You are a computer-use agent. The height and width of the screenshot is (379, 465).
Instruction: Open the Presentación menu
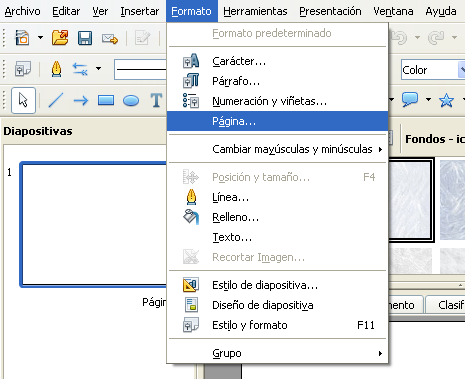pyautogui.click(x=330, y=11)
